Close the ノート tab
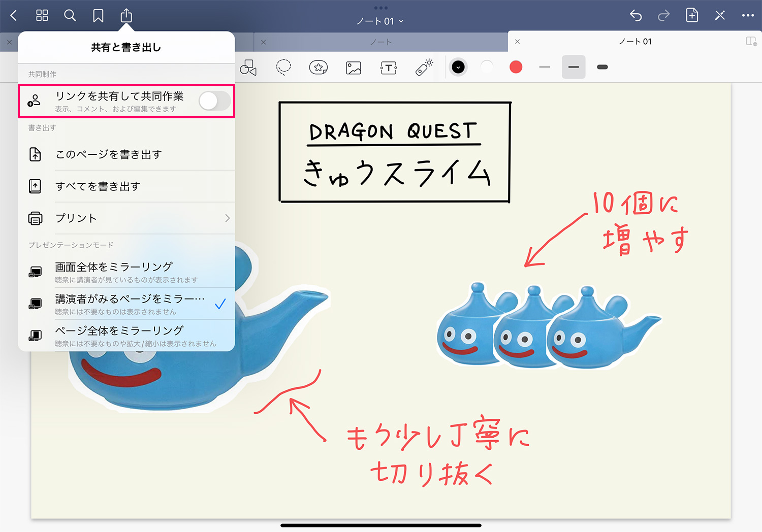762x532 pixels. point(263,42)
